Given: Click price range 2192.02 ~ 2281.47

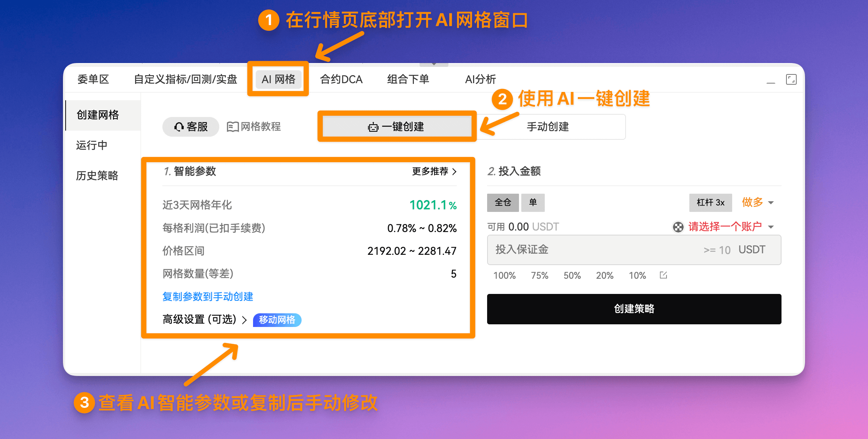Looking at the screenshot, I should pyautogui.click(x=412, y=251).
